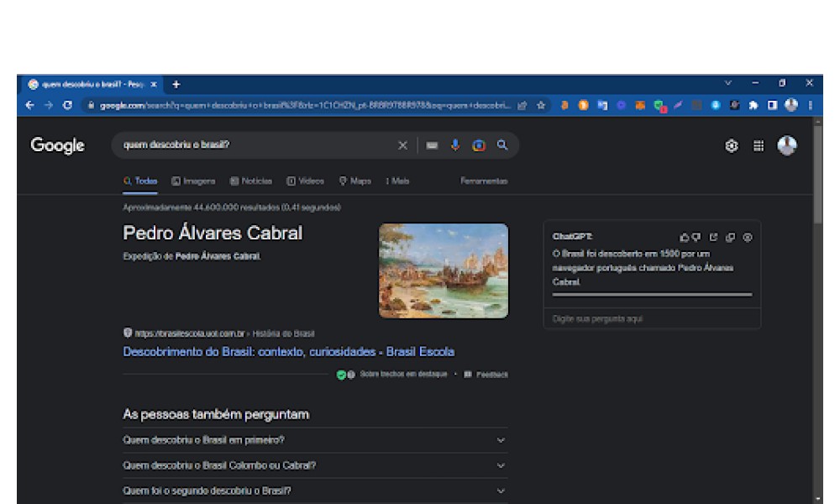
Task: Bookmark this page with the star icon
Action: click(x=541, y=106)
